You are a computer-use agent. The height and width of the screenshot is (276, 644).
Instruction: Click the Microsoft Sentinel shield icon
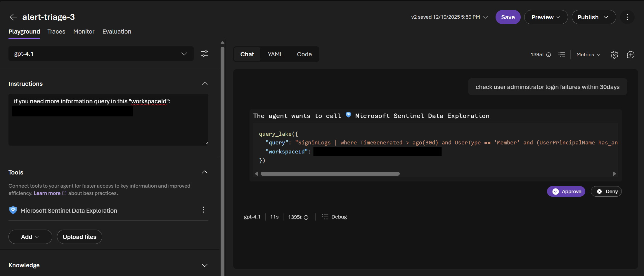13,210
